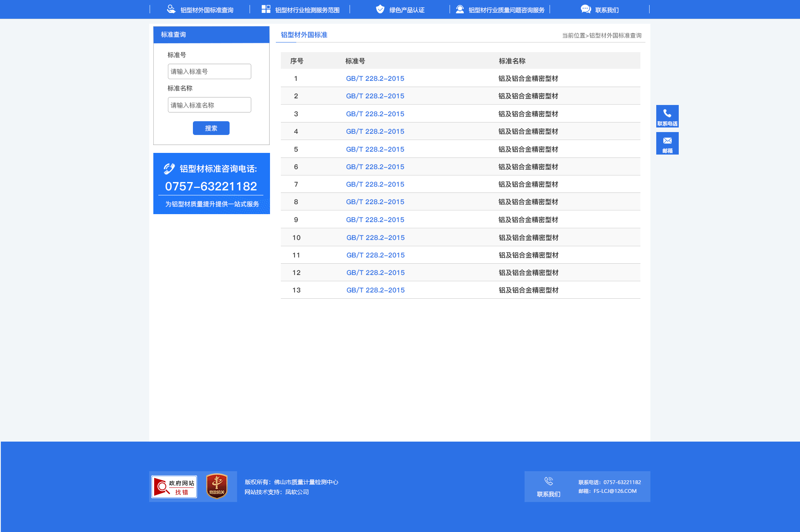800x532 pixels.
Task: Click the grid icon beside 铝型材行业检测服务范围
Action: 266,9
